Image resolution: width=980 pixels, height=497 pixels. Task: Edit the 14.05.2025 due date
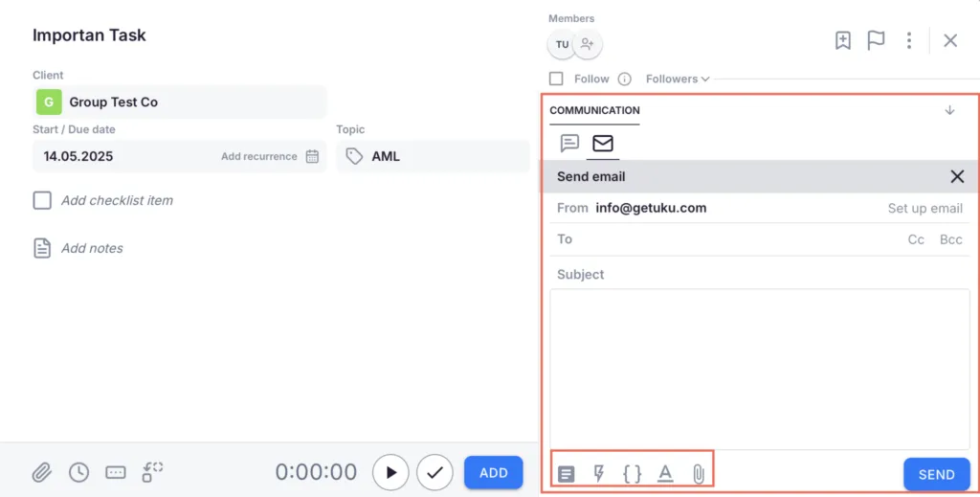tap(78, 156)
